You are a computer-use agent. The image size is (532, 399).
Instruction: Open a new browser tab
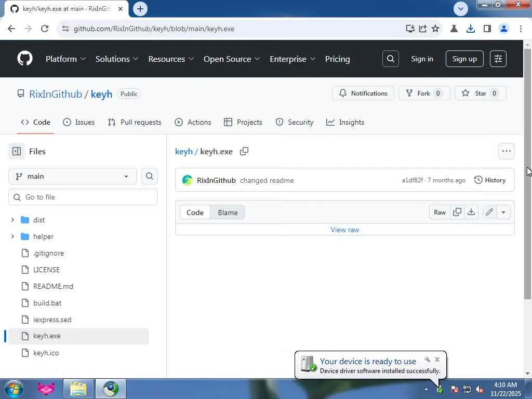tap(140, 9)
